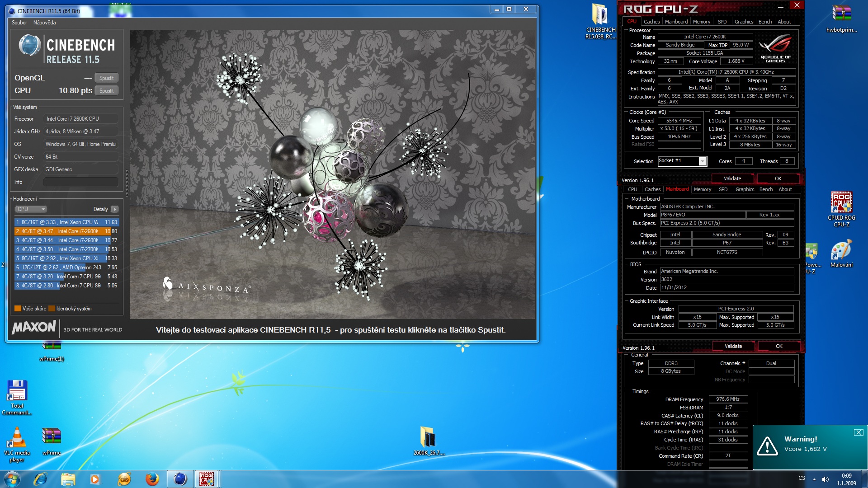
Task: Open the Nápověda menu in Cinebench
Action: point(44,23)
